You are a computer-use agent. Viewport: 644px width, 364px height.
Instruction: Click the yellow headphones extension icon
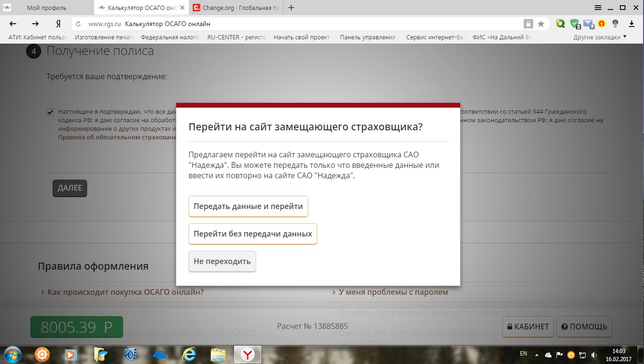point(601,24)
